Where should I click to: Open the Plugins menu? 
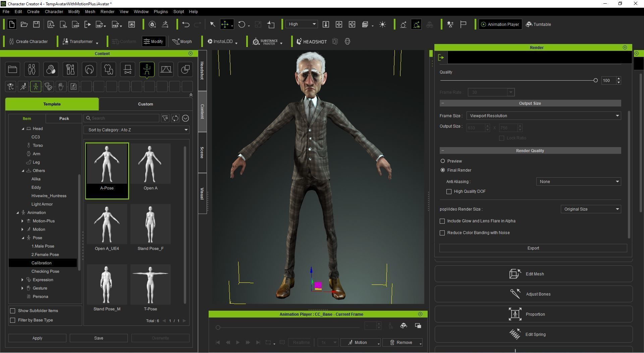tap(161, 11)
